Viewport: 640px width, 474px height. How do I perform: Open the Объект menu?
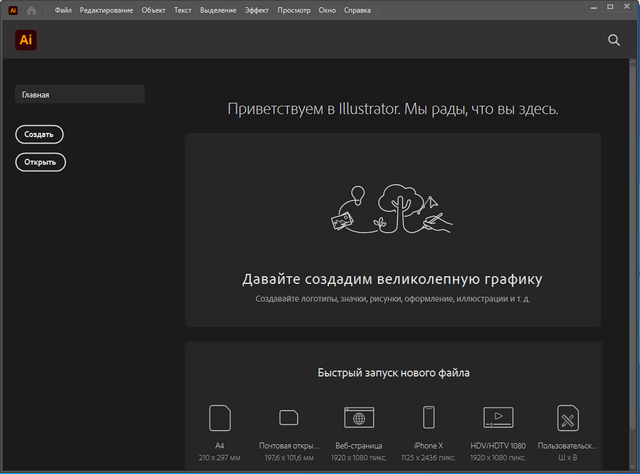[x=154, y=10]
